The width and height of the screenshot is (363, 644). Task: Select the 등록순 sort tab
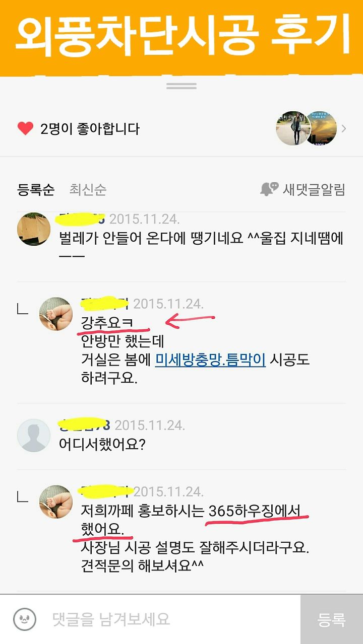tap(36, 190)
